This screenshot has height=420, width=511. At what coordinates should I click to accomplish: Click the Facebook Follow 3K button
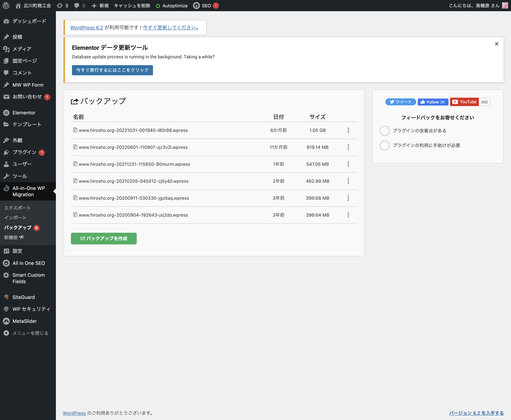[x=433, y=102]
